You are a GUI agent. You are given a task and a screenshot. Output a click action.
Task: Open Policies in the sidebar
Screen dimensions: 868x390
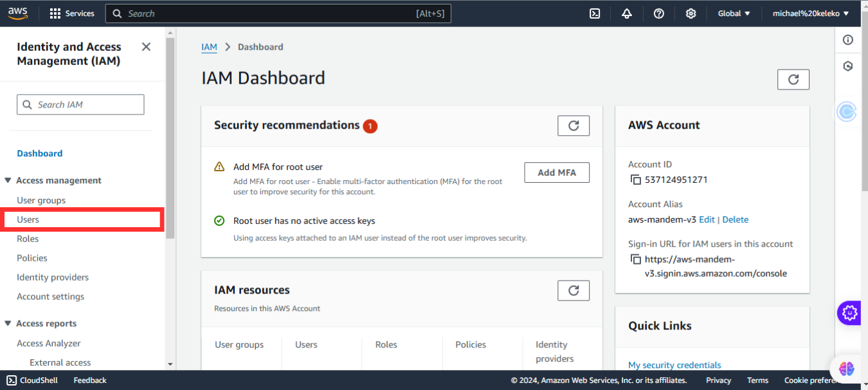click(x=32, y=258)
